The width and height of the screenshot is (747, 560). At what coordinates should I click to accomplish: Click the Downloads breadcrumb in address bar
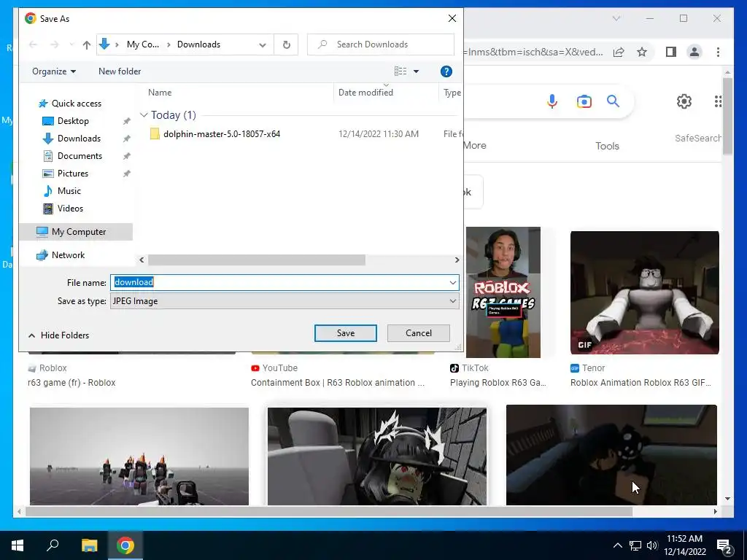coord(198,44)
